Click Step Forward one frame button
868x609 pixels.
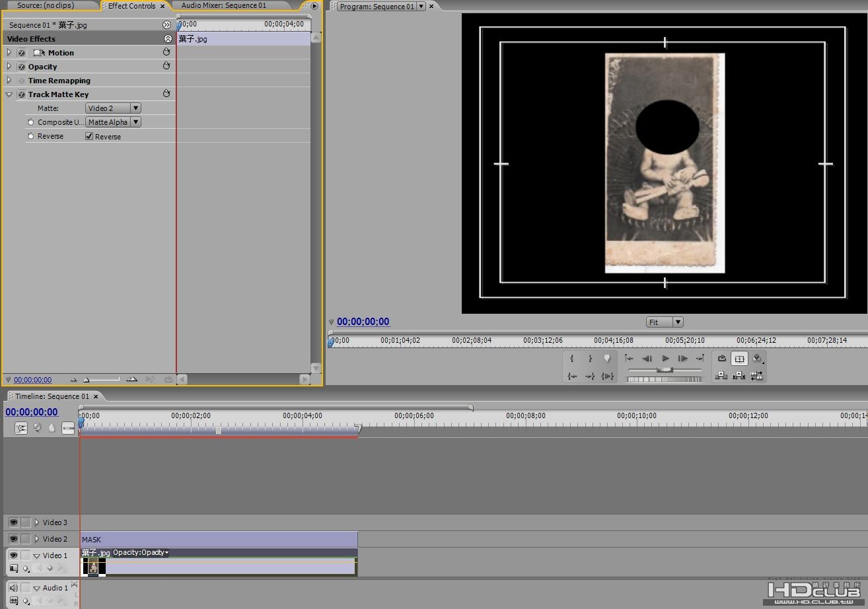(x=682, y=359)
